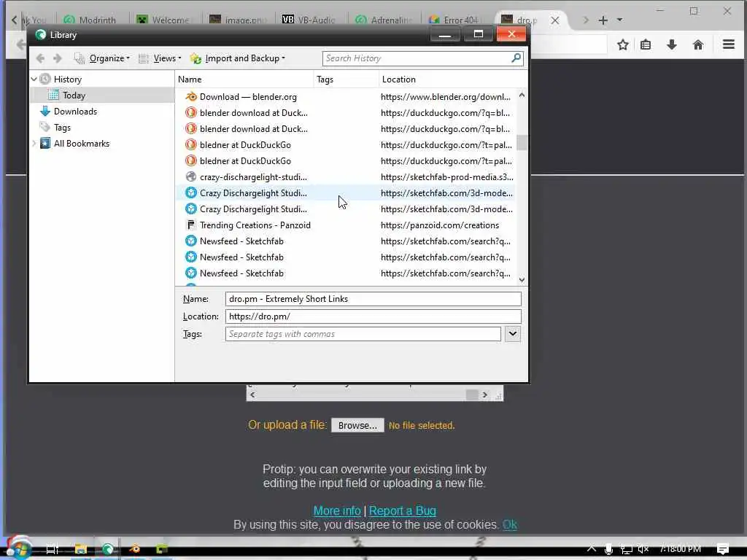The width and height of the screenshot is (747, 560).
Task: Show bookmarks list in browser toolbar
Action: pyautogui.click(x=646, y=44)
